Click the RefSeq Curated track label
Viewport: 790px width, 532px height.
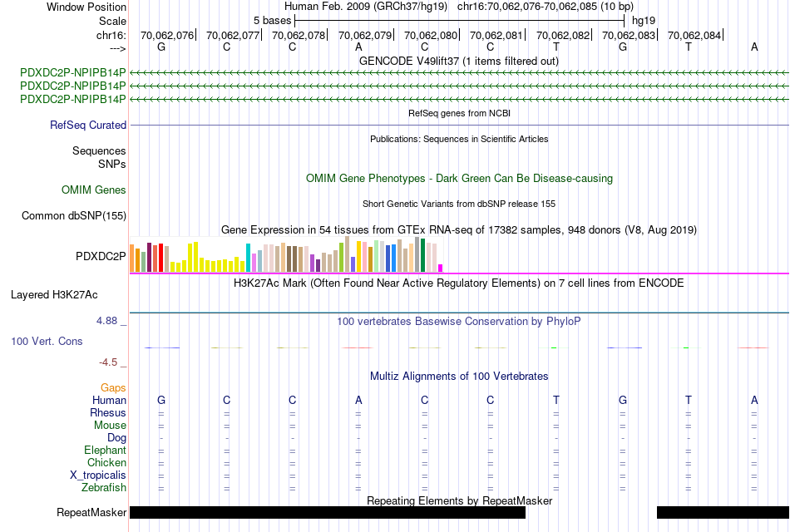(x=88, y=125)
